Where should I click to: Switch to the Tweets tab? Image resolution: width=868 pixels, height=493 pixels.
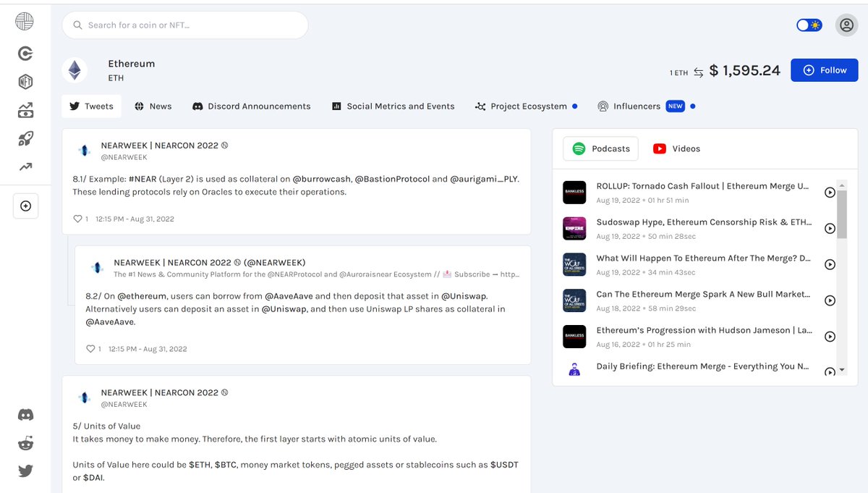pyautogui.click(x=91, y=106)
